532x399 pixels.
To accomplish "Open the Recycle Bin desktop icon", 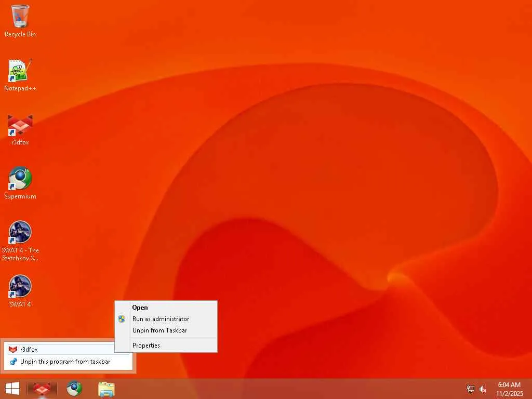I will (20, 20).
